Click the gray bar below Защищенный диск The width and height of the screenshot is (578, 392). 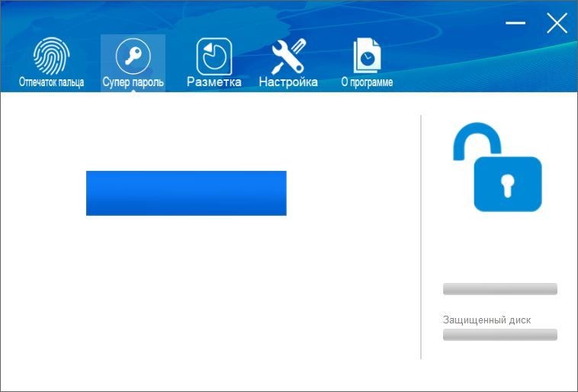pyautogui.click(x=500, y=335)
